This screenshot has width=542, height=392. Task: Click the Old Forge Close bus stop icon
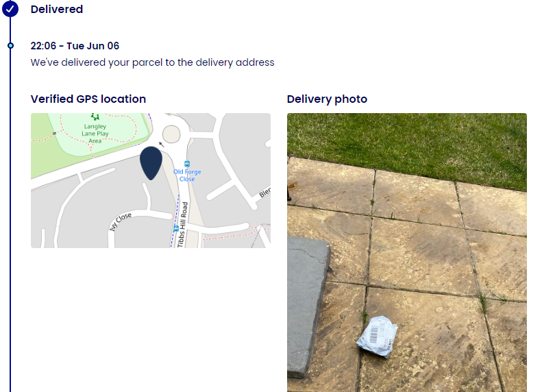pyautogui.click(x=187, y=164)
